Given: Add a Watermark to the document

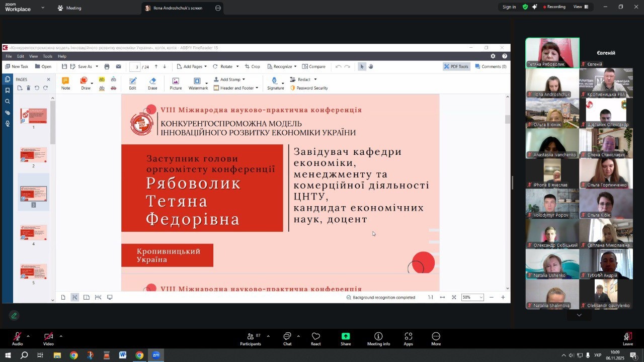Looking at the screenshot, I should click(198, 83).
